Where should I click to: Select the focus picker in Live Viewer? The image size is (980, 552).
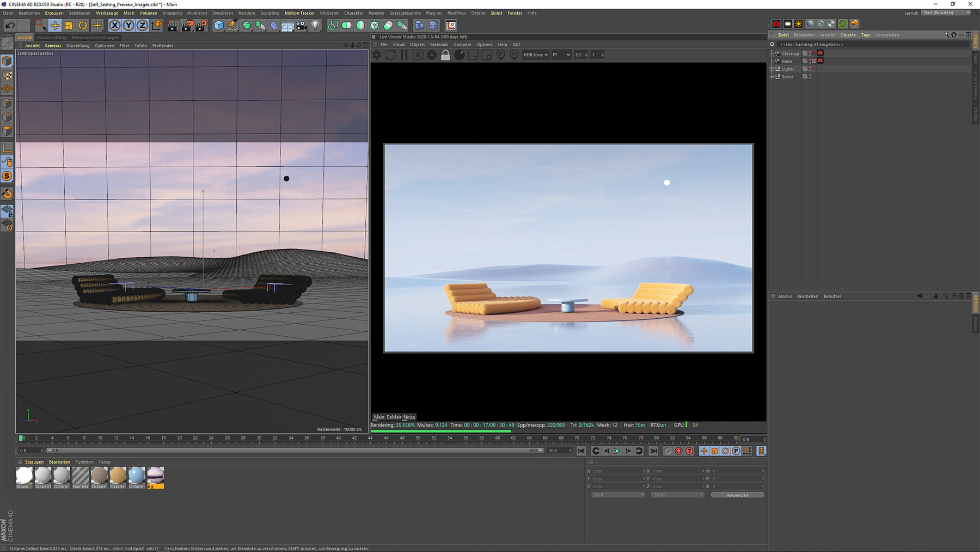(501, 54)
